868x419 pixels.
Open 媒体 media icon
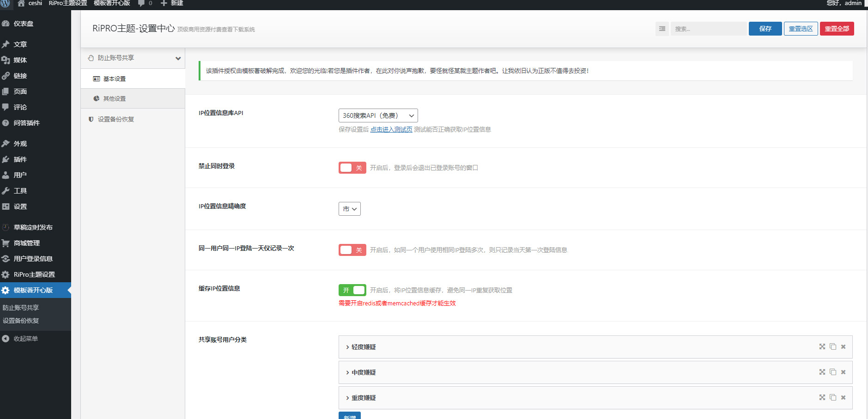(x=6, y=60)
